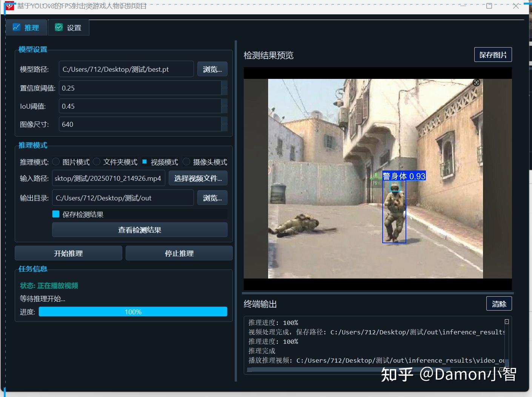The height and width of the screenshot is (397, 532).
Task: Click the 100% progress bar
Action: click(x=133, y=311)
